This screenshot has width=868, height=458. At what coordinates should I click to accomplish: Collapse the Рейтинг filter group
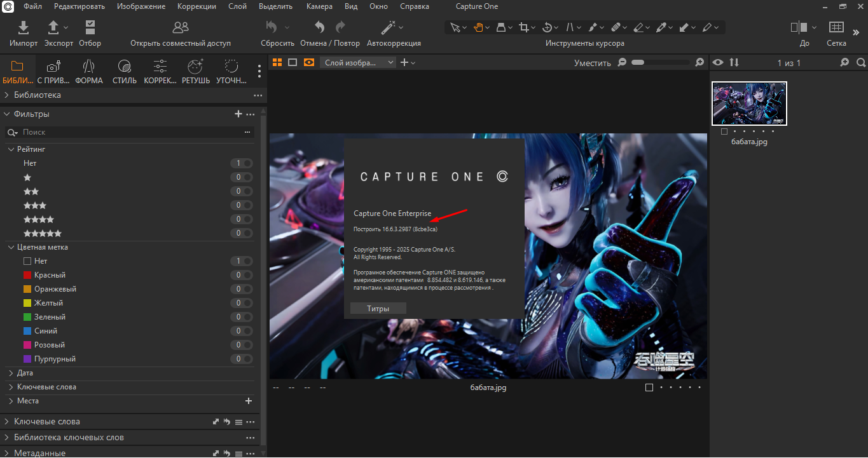(x=11, y=149)
